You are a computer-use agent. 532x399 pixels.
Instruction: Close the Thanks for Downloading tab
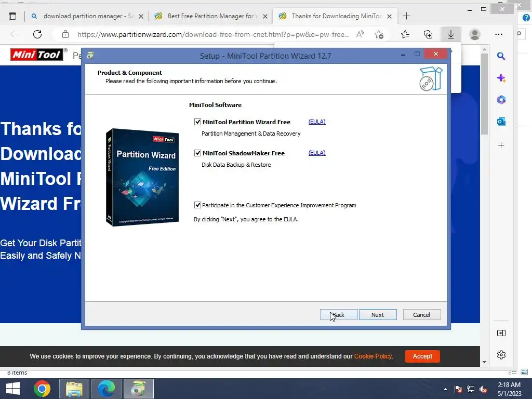(390, 16)
